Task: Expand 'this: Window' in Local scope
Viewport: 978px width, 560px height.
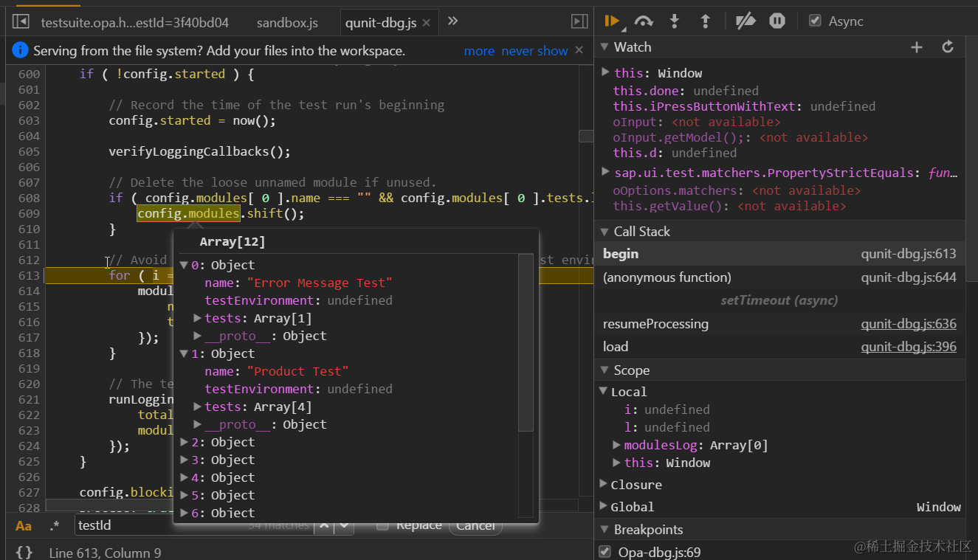Action: point(617,463)
